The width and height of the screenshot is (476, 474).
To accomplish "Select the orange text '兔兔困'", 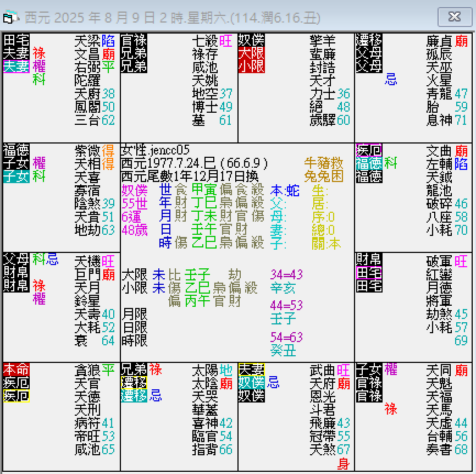I will 324,177.
